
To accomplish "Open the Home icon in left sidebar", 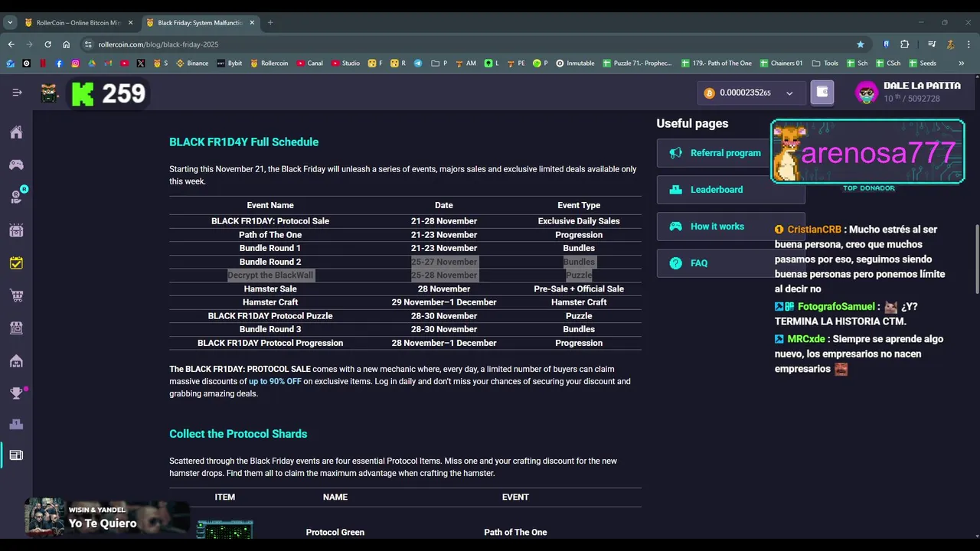I will [x=16, y=132].
